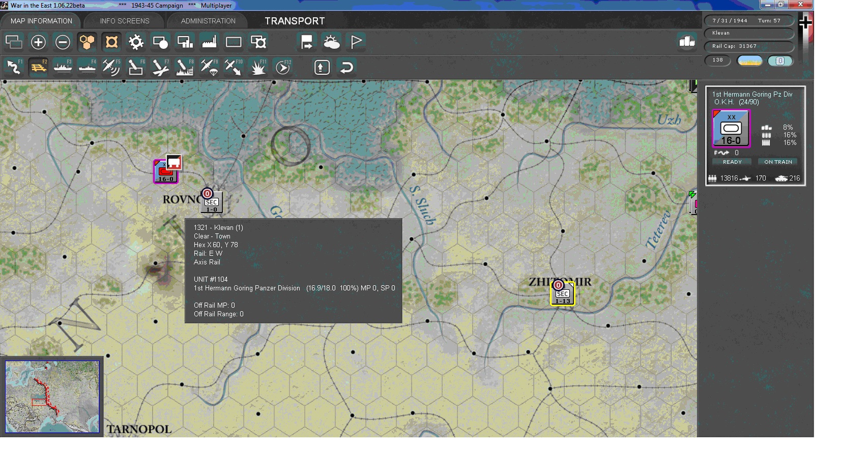
Task: Click the clear-weather terrain indicator pill
Action: 750,61
